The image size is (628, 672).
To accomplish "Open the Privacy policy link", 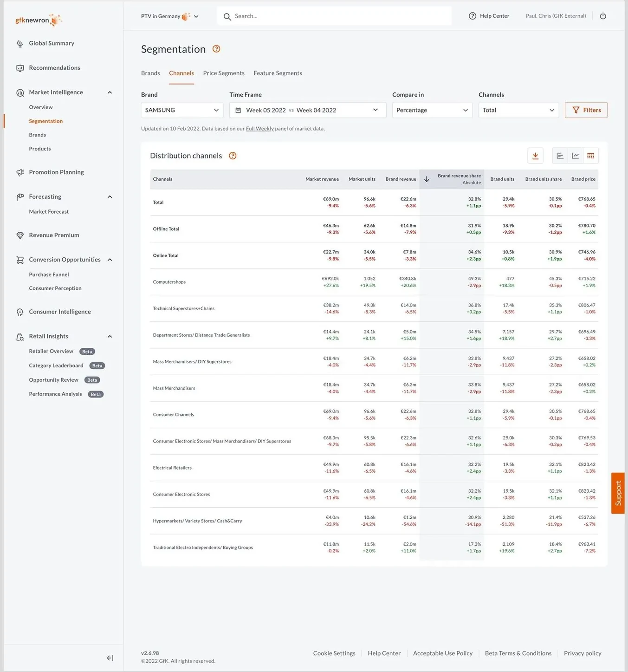I will tap(583, 653).
